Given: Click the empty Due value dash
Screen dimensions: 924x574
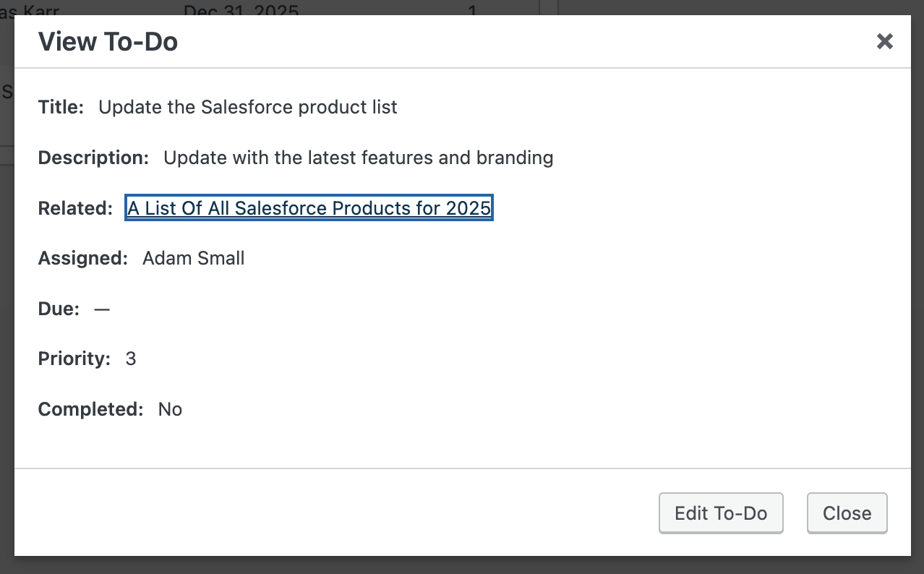Looking at the screenshot, I should (x=102, y=309).
